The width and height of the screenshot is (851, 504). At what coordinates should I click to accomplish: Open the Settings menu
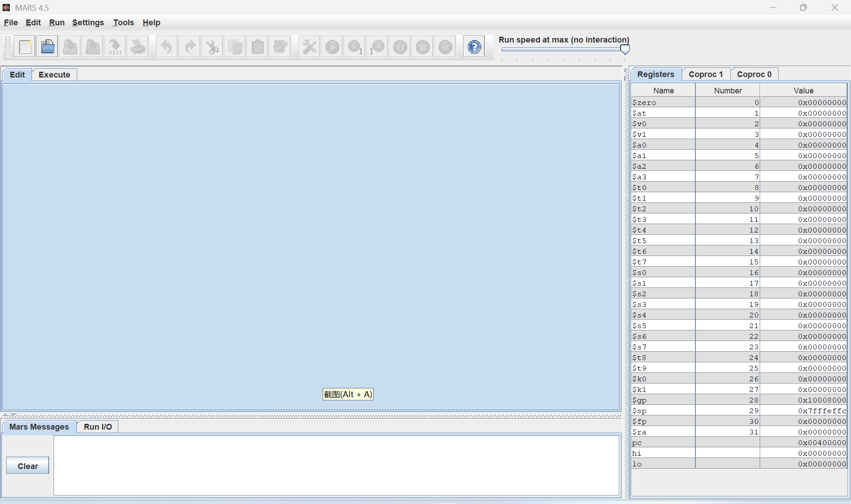[88, 23]
